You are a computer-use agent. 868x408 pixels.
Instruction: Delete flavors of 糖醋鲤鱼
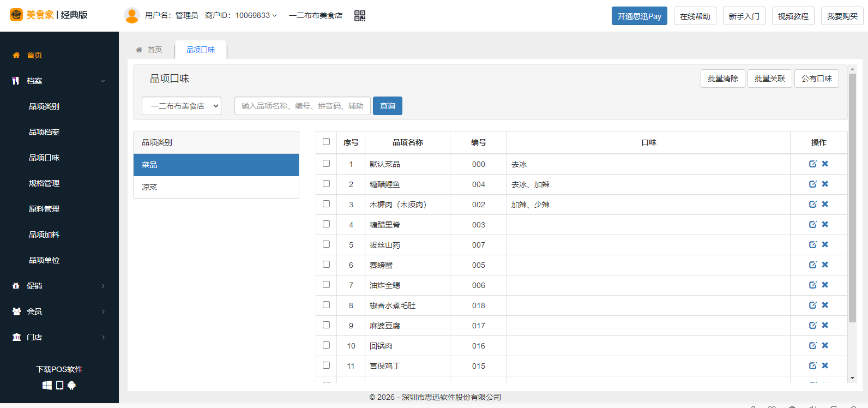coord(825,184)
